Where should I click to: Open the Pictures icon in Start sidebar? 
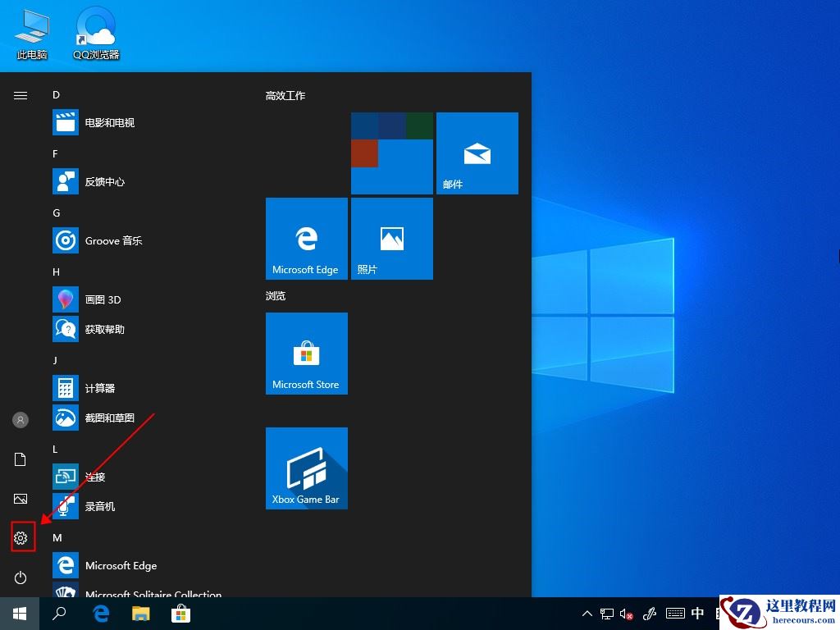click(x=21, y=498)
